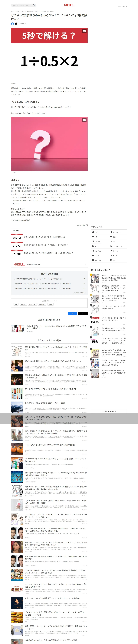Select the #優先順位 keyword tag
The width and height of the screenshot is (138, 644).
point(42,305)
